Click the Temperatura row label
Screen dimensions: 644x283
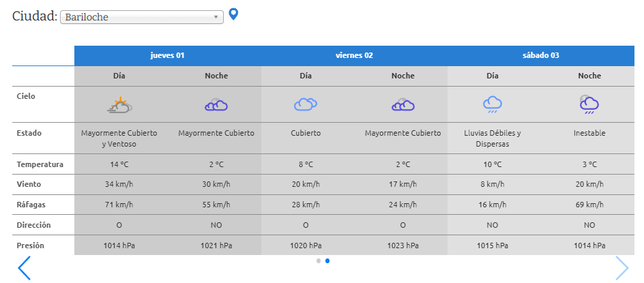pyautogui.click(x=40, y=164)
